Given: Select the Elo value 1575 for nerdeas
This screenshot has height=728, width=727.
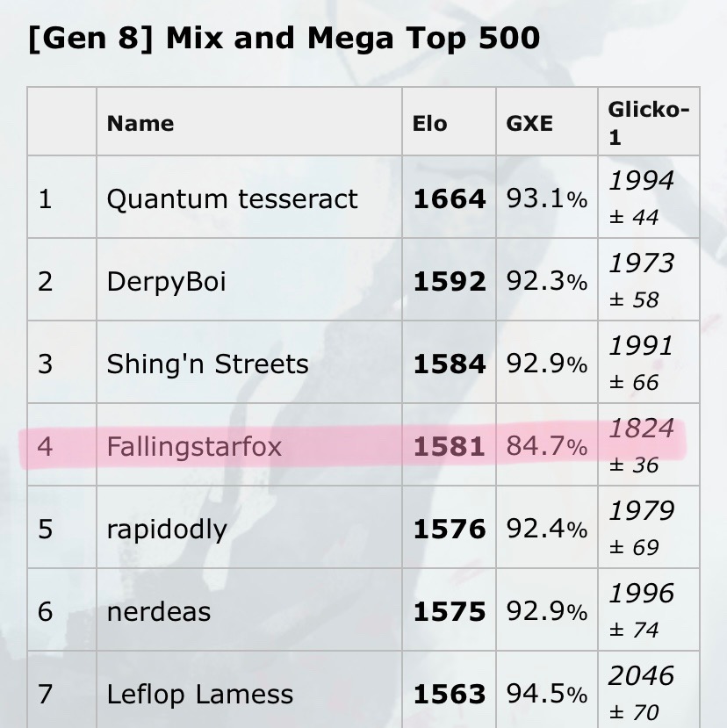Looking at the screenshot, I should [450, 611].
